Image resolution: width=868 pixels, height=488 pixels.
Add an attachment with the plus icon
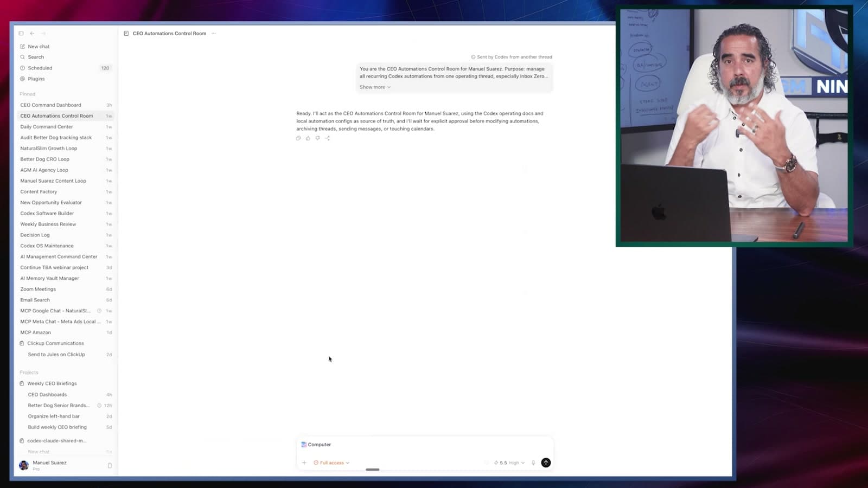[x=304, y=463]
